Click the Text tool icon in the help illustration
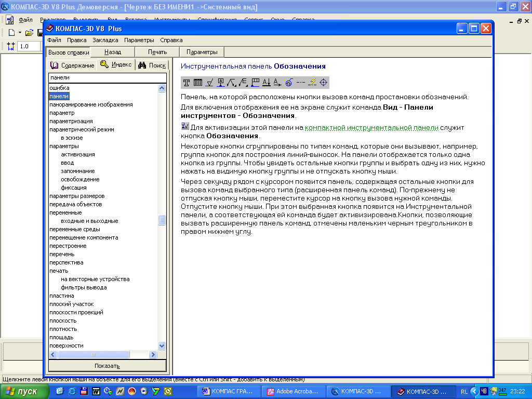The height and width of the screenshot is (399, 532). pyautogui.click(x=187, y=83)
